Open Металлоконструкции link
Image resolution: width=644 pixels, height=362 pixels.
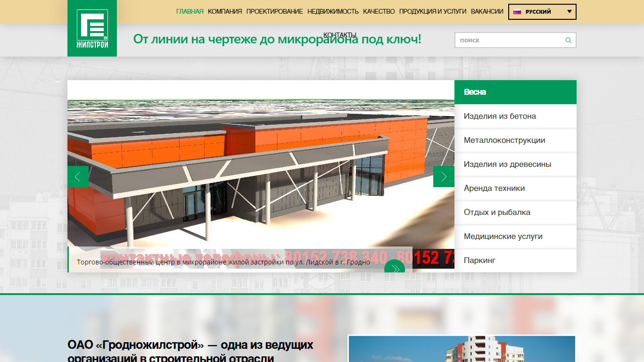515,140
